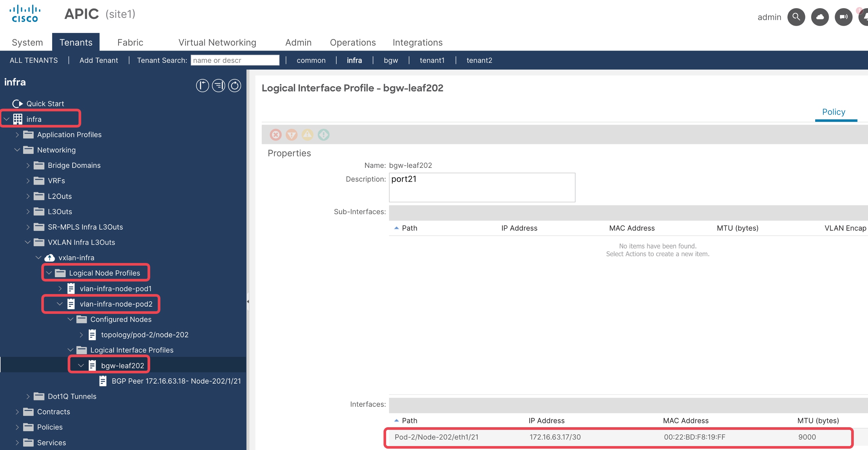Collapse VXLAN Infra L3Outs chevron
Screen dimensions: 868x450
pyautogui.click(x=28, y=242)
